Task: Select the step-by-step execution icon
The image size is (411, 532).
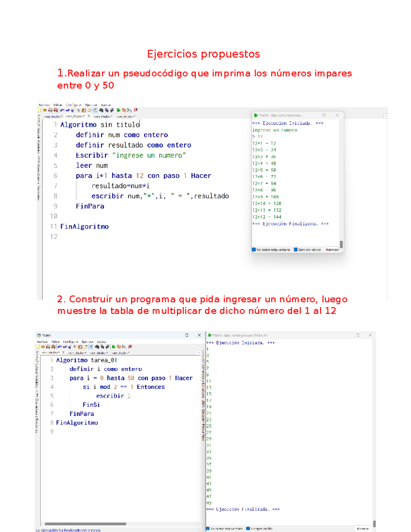Action: 124,110
